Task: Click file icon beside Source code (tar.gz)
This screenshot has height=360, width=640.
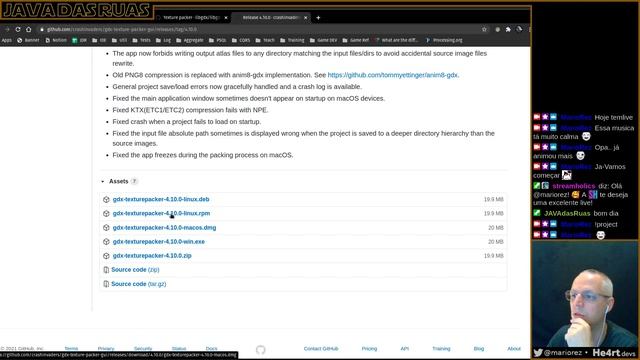Action: pos(106,284)
